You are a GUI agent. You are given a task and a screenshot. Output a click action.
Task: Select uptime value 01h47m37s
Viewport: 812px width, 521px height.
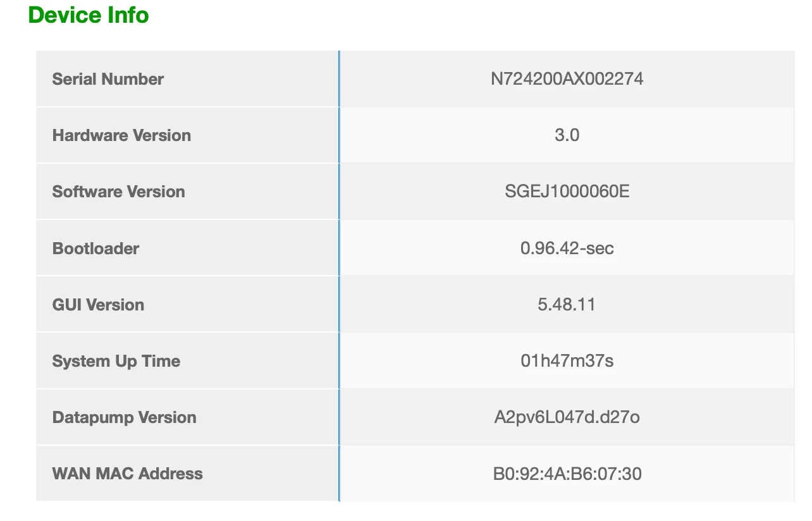click(x=567, y=361)
